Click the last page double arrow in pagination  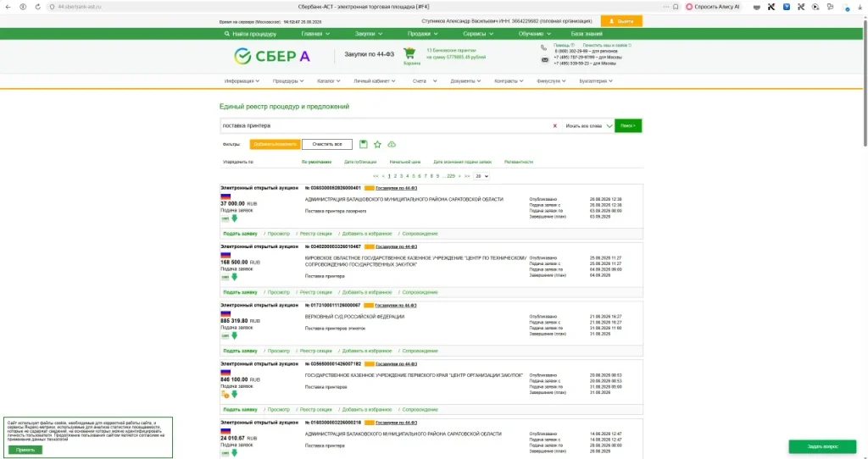[x=467, y=176]
